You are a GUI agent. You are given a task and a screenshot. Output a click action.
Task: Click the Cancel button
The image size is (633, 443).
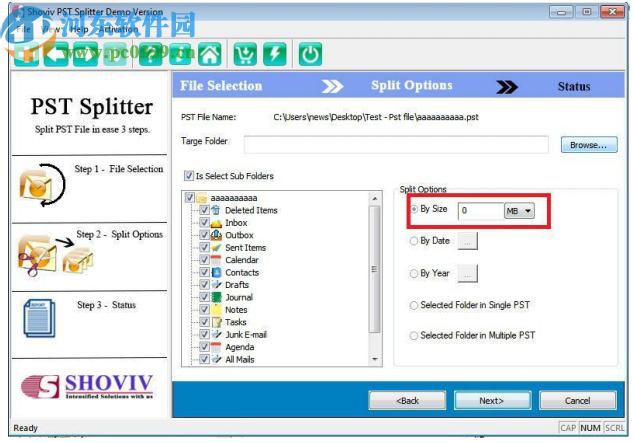(x=577, y=401)
